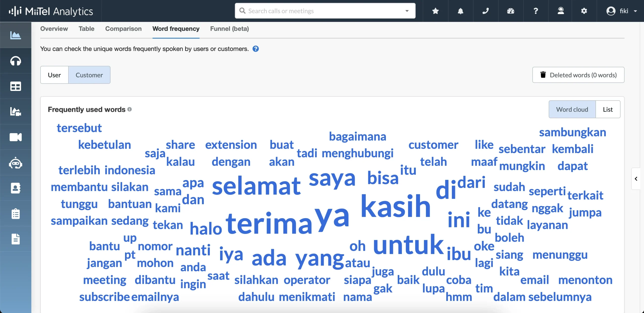Viewport: 644px width, 313px height.
Task: Open the contacts address book sidebar icon
Action: pos(15,188)
